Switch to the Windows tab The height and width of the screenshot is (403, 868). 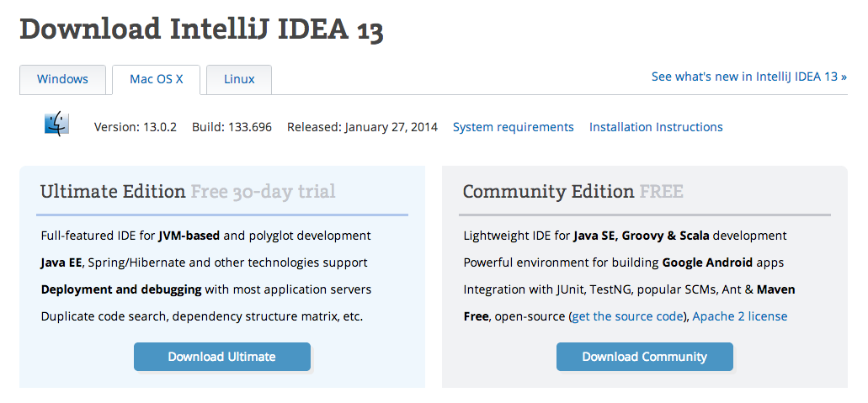click(62, 79)
